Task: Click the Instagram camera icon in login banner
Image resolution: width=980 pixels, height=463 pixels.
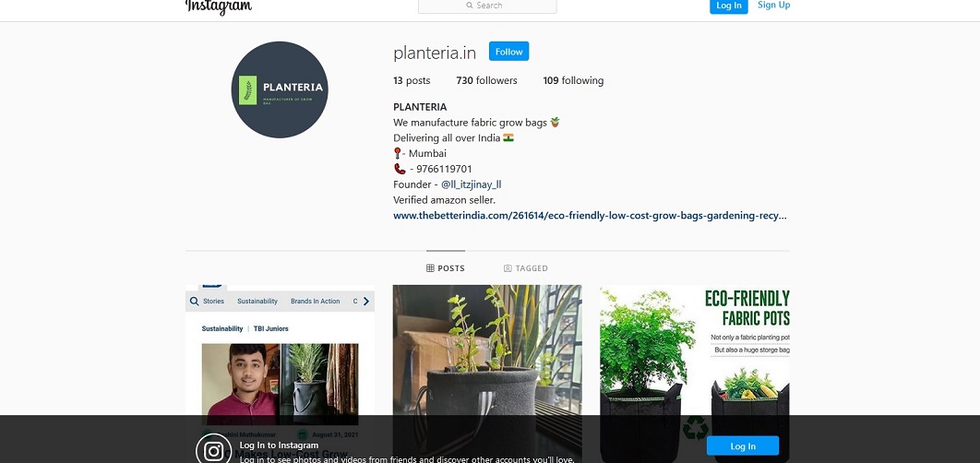Action: [214, 450]
